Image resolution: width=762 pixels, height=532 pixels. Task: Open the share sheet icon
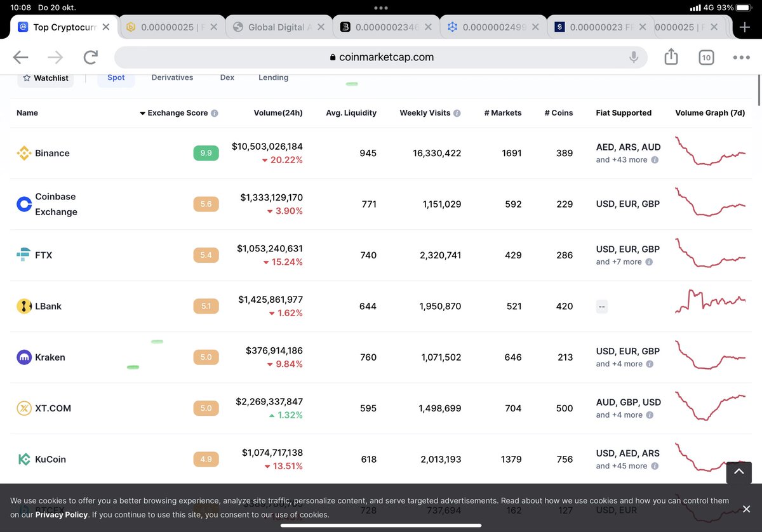(671, 57)
